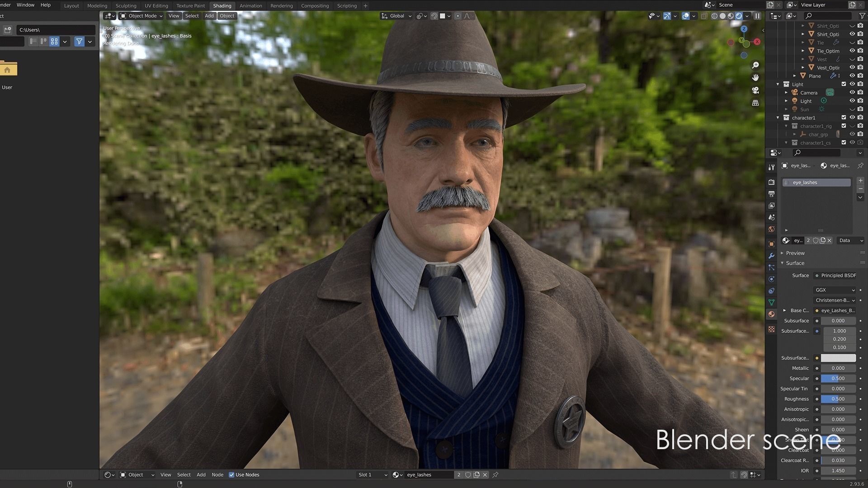Click the Z axis on navigation gizmo
The image size is (868, 488).
(x=744, y=29)
